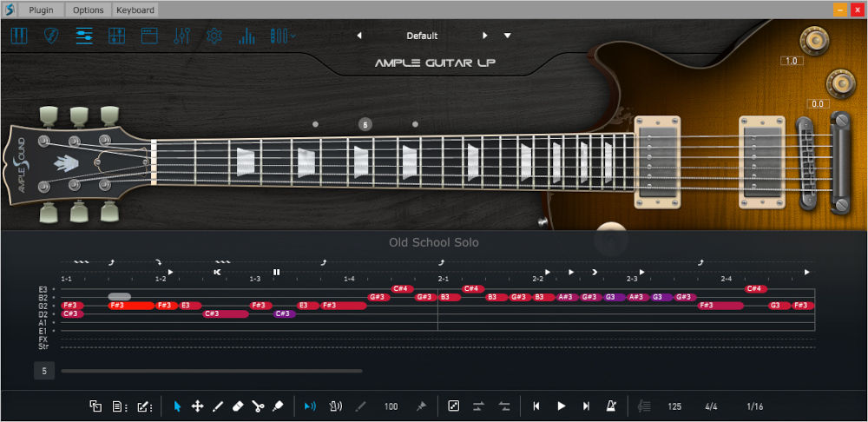
Task: Edit the 0.0 knob value field
Action: click(818, 103)
